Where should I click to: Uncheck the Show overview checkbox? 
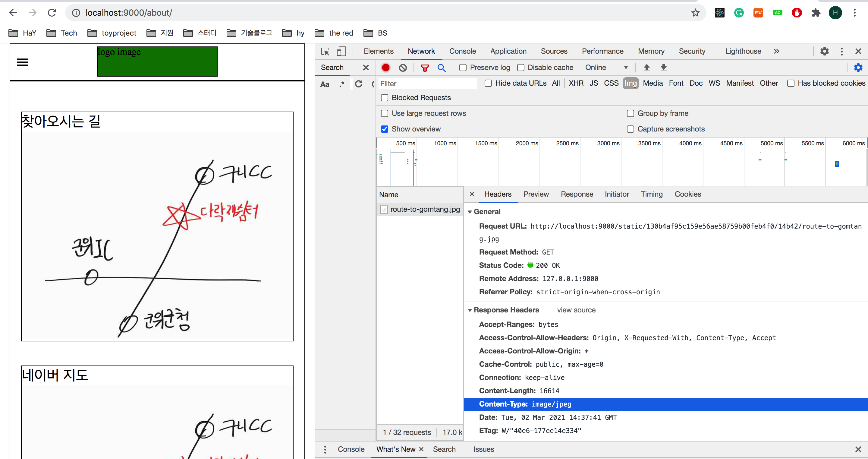[x=385, y=129]
